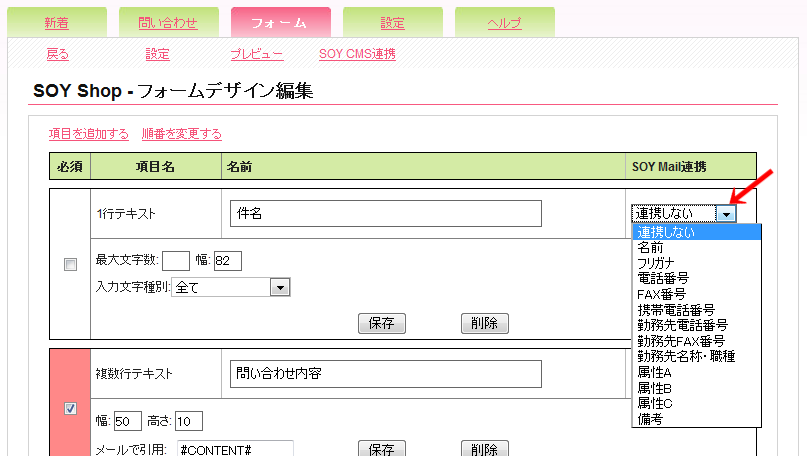This screenshot has height=456, width=807.
Task: Click the 複数行テキスト type label
Action: 134,374
